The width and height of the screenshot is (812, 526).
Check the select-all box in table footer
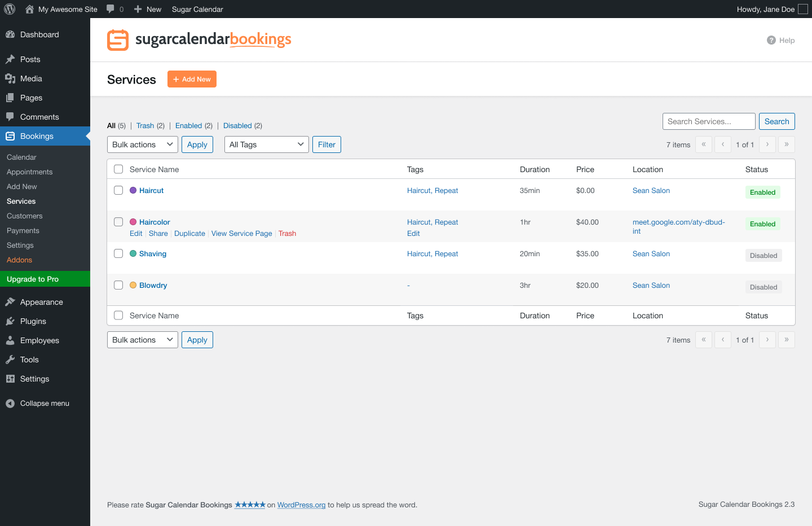(118, 315)
